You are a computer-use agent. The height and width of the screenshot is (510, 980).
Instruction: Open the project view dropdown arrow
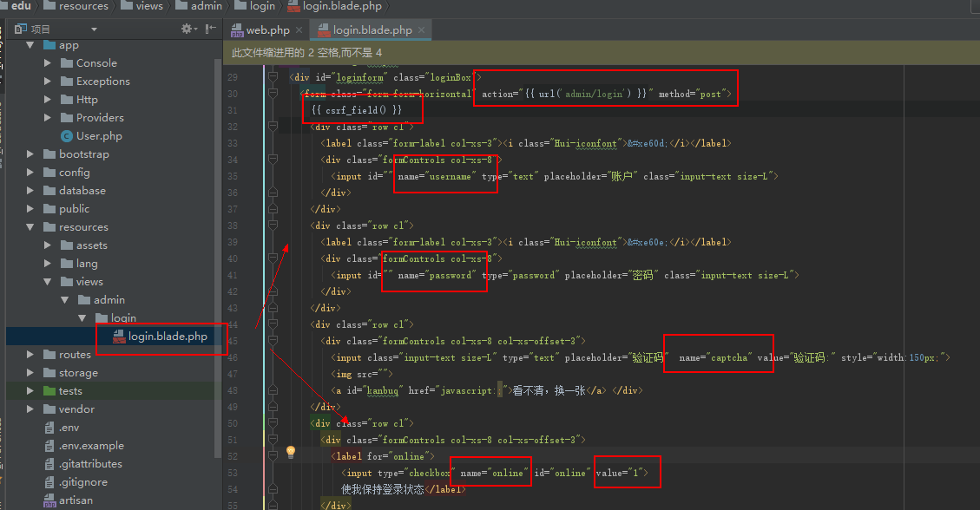[x=95, y=29]
